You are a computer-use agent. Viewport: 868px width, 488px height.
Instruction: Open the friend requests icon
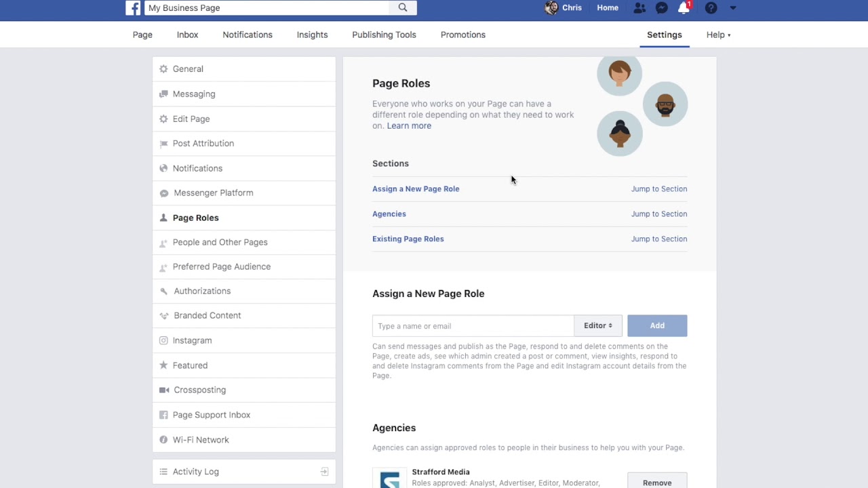(639, 8)
